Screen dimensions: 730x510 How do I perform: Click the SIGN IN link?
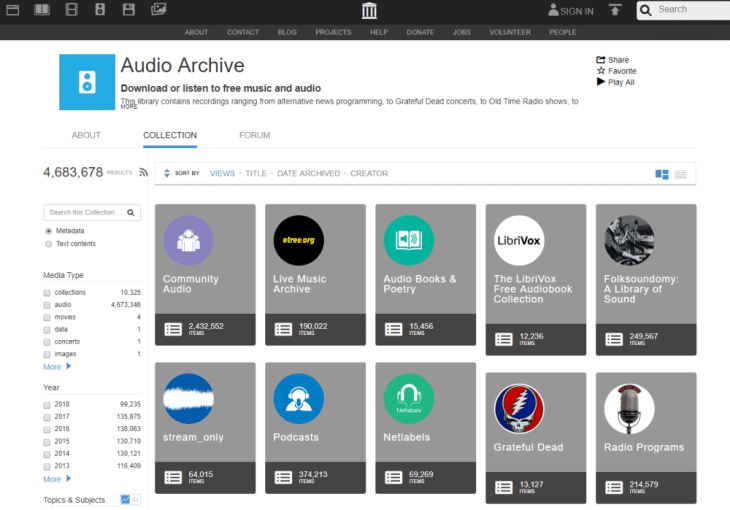tap(577, 11)
